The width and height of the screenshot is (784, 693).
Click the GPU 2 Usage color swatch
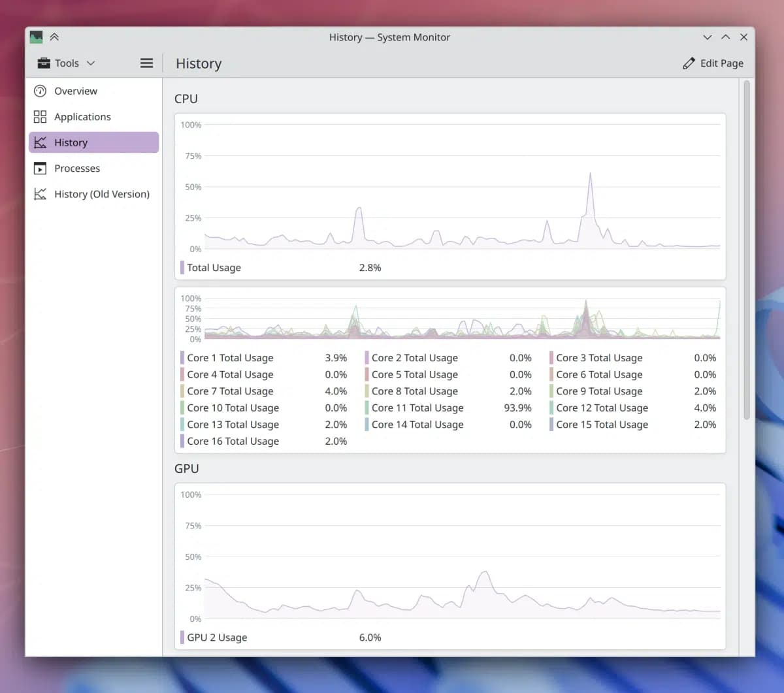click(182, 637)
